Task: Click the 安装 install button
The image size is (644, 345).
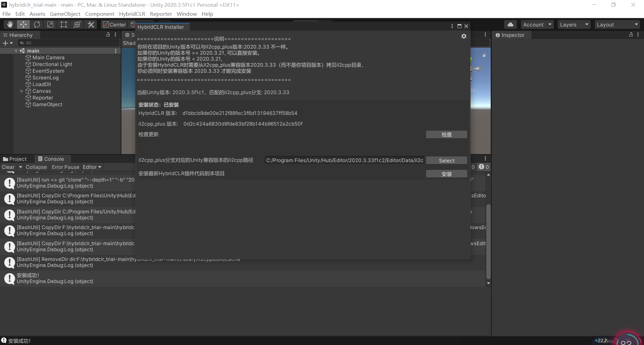Action: [446, 174]
